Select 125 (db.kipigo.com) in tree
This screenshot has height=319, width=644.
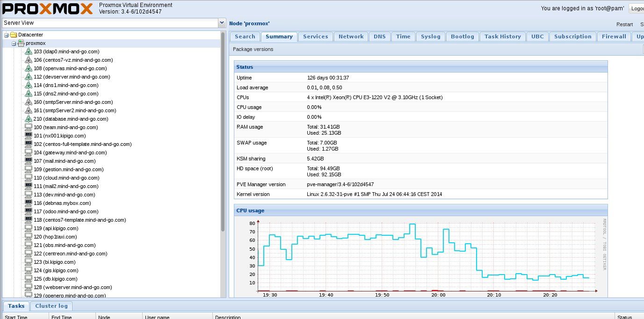tap(56, 279)
